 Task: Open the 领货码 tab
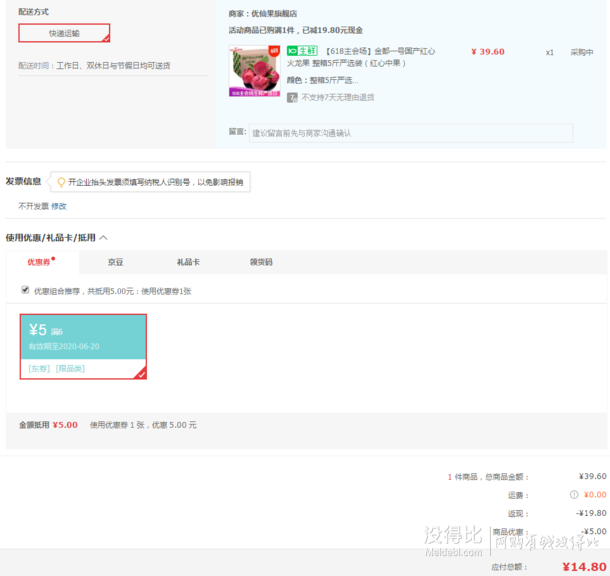pos(261,262)
